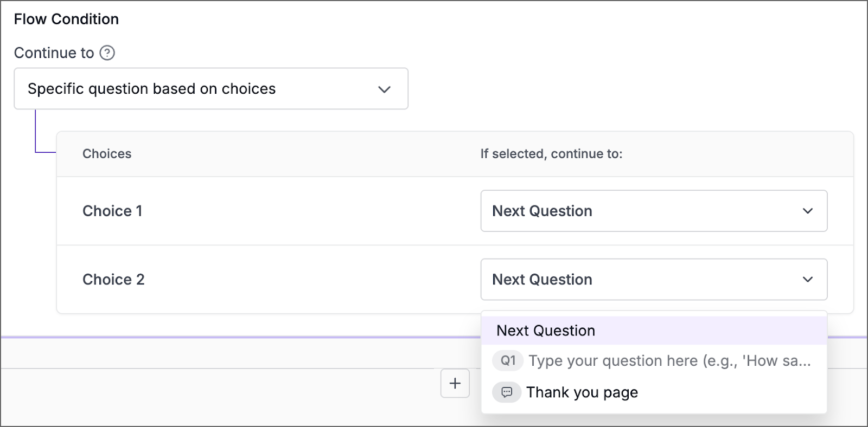Click the chevron on Choice 2's destination dropdown
Image resolution: width=868 pixels, height=427 pixels.
(808, 280)
